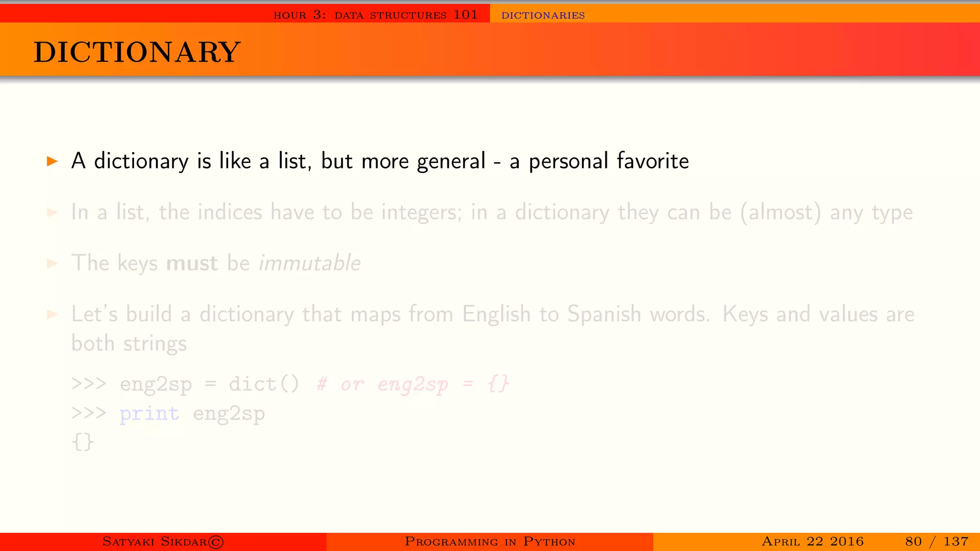Screen dimensions: 980x551
Task: Click the faded bullet before 'The keys must be'
Action: pyautogui.click(x=52, y=263)
